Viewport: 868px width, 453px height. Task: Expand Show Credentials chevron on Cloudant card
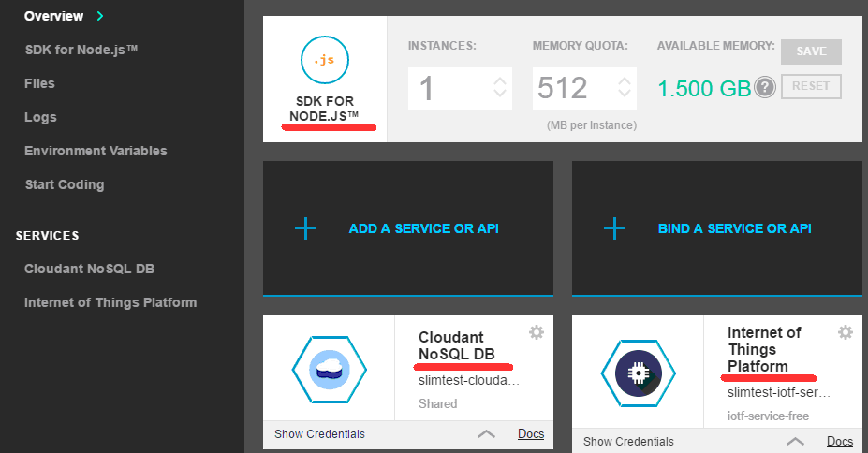coord(487,434)
